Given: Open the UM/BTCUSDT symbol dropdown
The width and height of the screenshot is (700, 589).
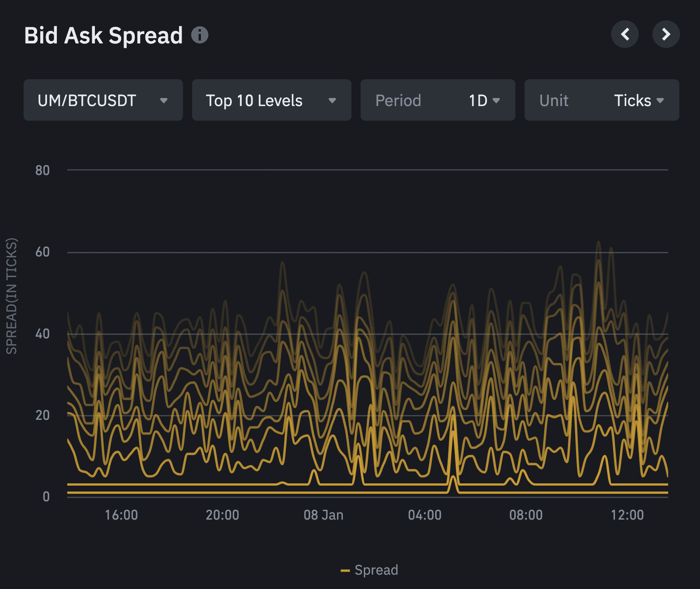Looking at the screenshot, I should pyautogui.click(x=103, y=100).
